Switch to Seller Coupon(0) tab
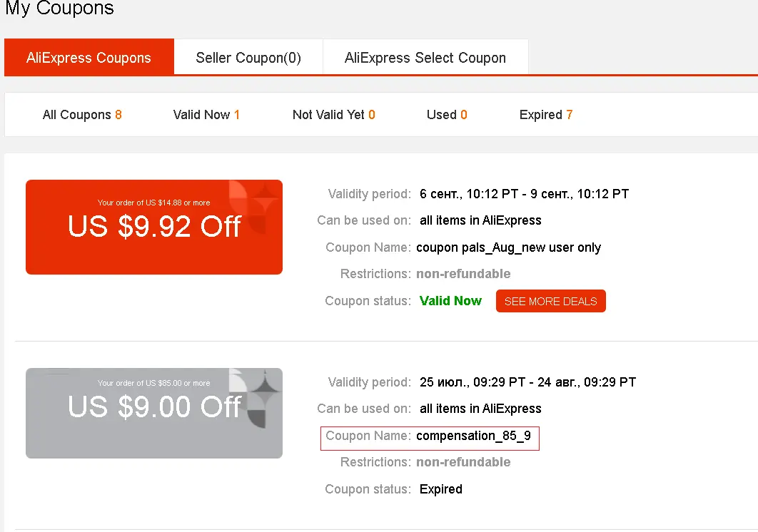This screenshot has width=758, height=532. click(248, 57)
